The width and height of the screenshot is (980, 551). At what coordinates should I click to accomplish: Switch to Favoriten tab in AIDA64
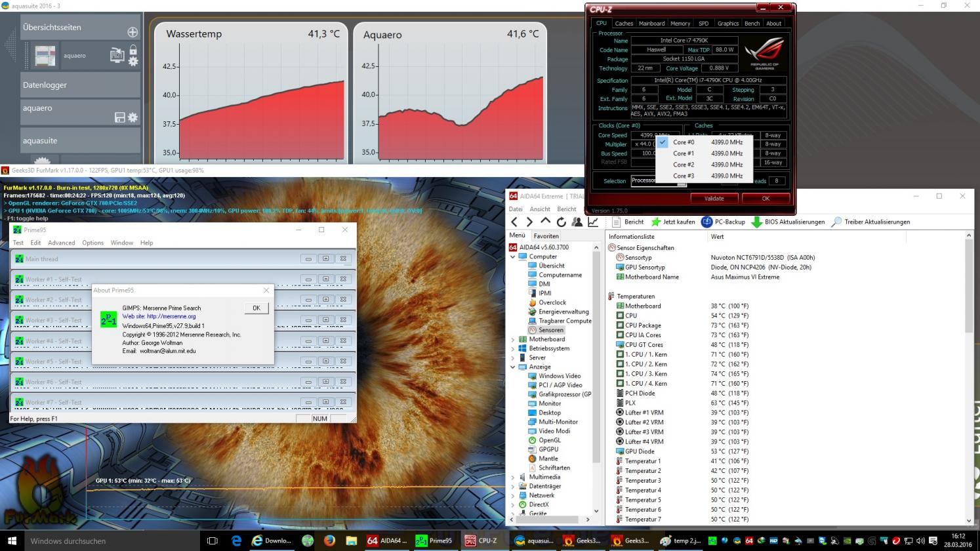546,235
